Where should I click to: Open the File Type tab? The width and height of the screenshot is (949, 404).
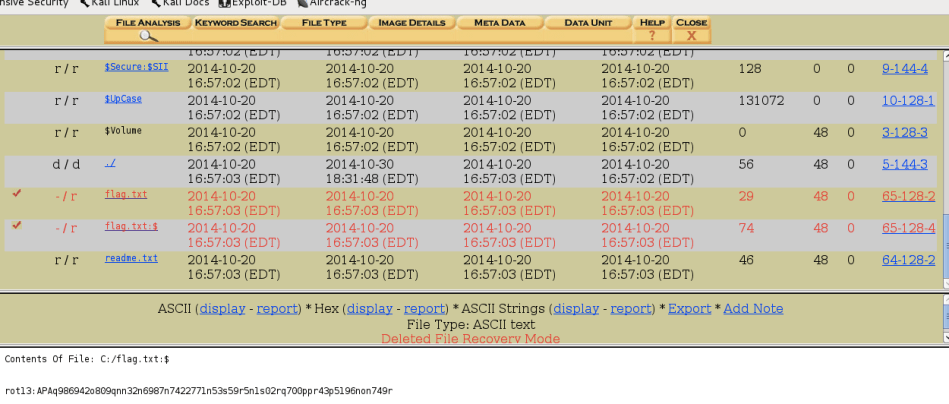pos(323,22)
